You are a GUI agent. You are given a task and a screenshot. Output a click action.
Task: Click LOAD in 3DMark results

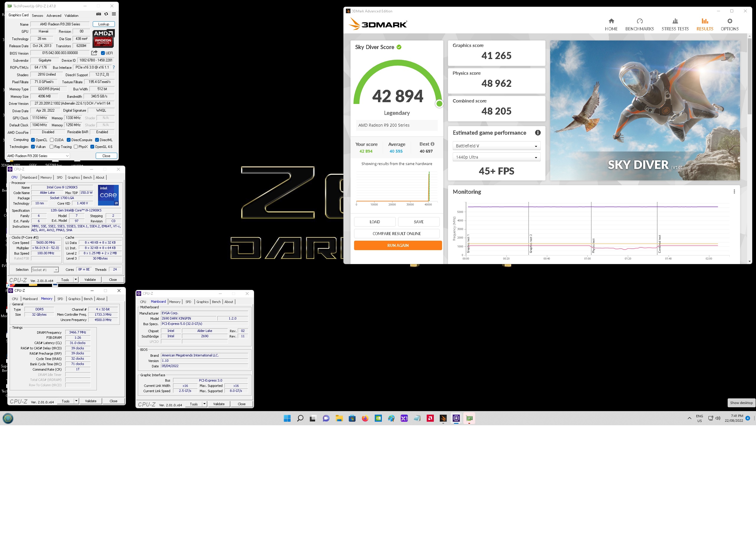(374, 222)
